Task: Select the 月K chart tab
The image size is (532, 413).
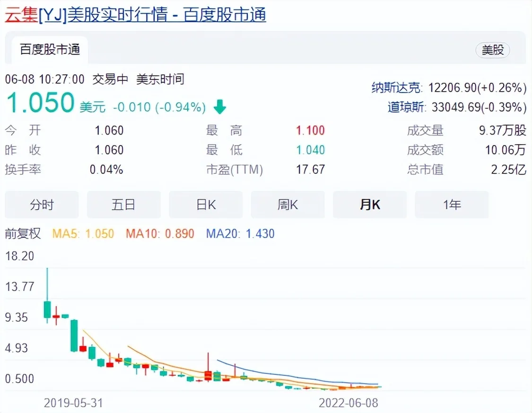Action: pyautogui.click(x=370, y=205)
